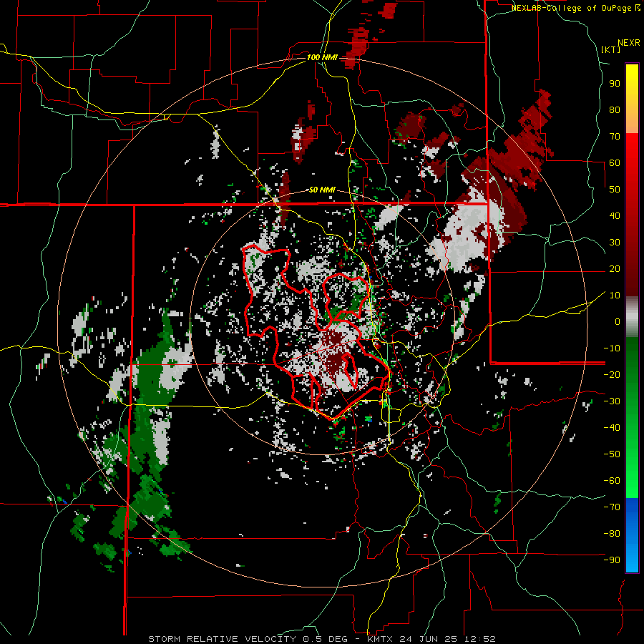Viewport: 644px width, 644px height.
Task: Click the -60 value on velocity scale
Action: (x=612, y=481)
